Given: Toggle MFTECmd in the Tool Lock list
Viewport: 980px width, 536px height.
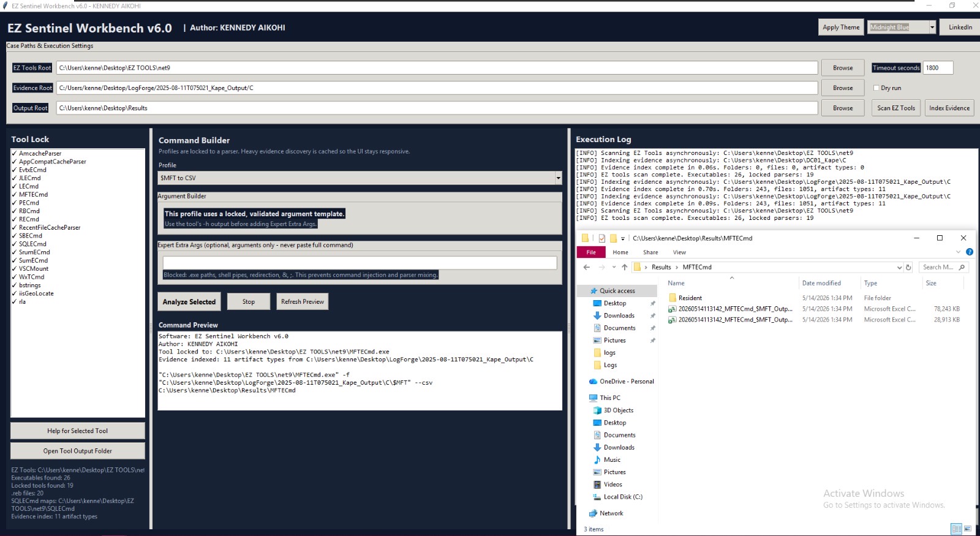Looking at the screenshot, I should (x=15, y=195).
